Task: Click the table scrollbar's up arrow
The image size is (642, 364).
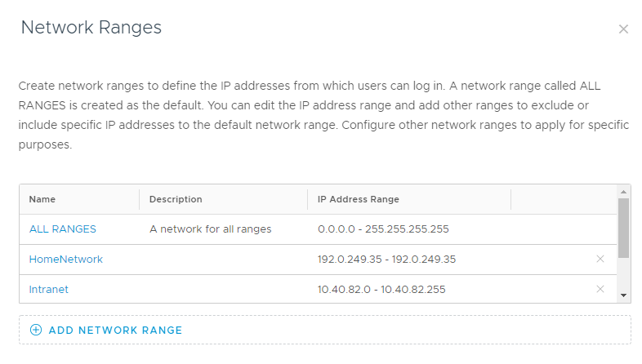Action: pyautogui.click(x=623, y=190)
